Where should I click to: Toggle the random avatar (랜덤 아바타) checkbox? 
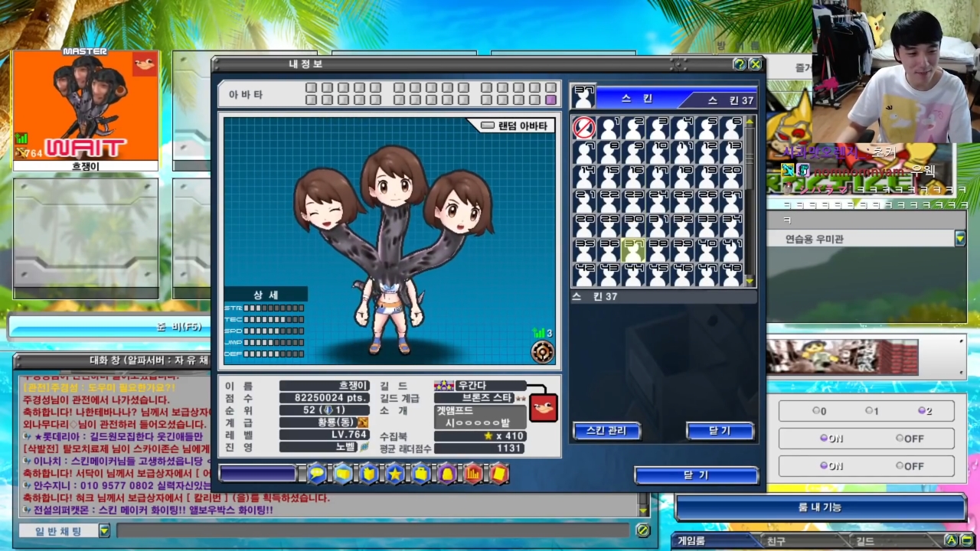pyautogui.click(x=488, y=126)
